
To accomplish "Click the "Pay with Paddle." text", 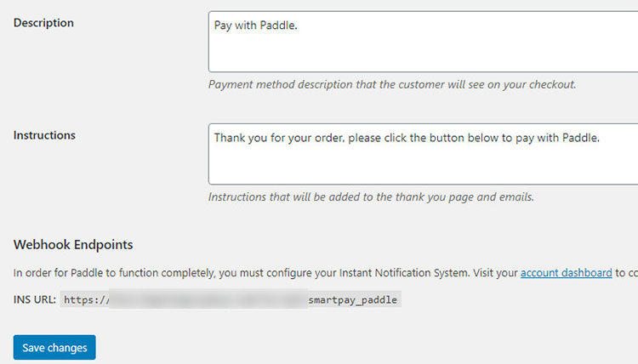I will (255, 26).
